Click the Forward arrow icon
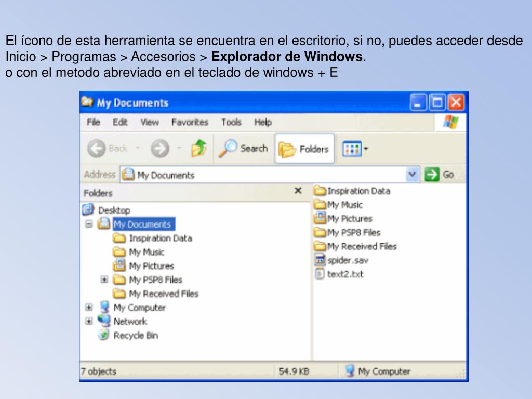 tap(160, 148)
